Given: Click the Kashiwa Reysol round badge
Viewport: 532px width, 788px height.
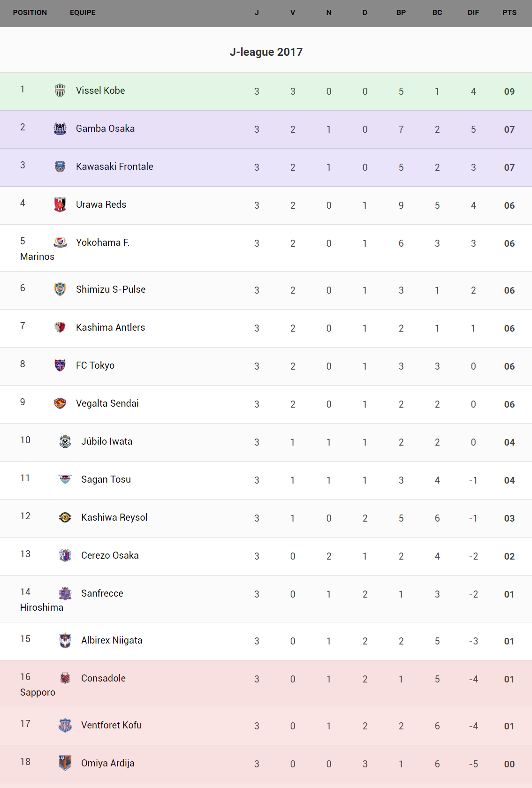Looking at the screenshot, I should tap(65, 517).
